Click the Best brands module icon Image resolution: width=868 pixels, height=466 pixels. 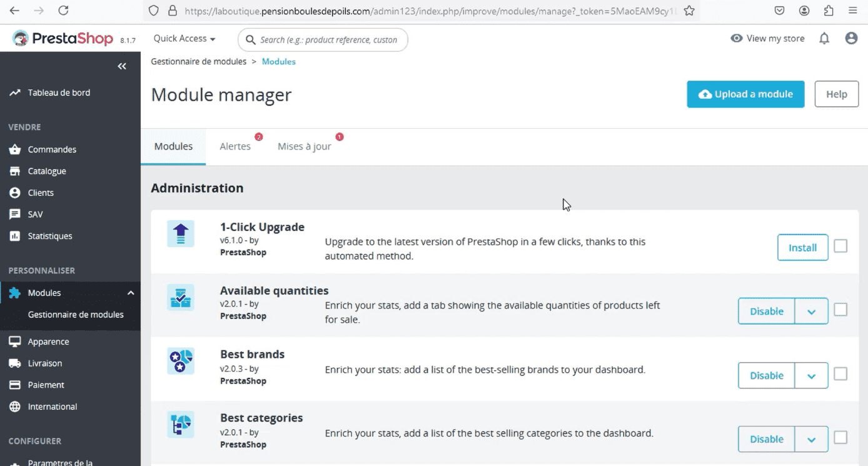(x=181, y=361)
